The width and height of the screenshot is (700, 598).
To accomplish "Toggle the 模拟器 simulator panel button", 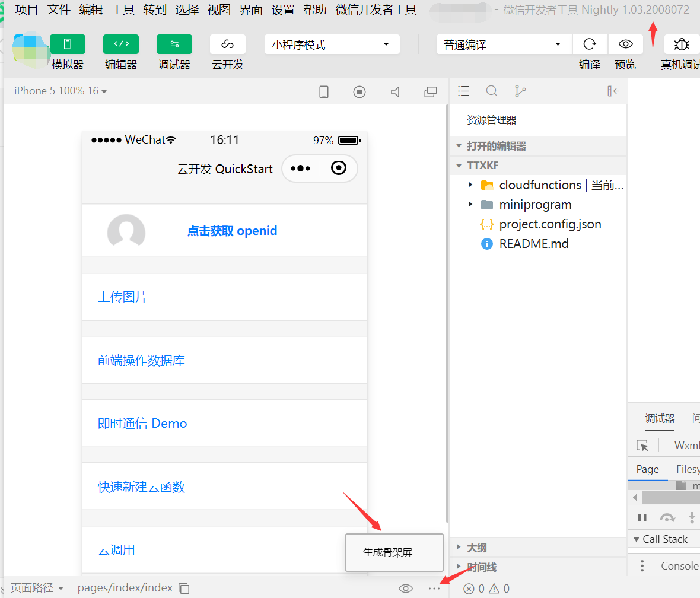I will click(x=68, y=44).
